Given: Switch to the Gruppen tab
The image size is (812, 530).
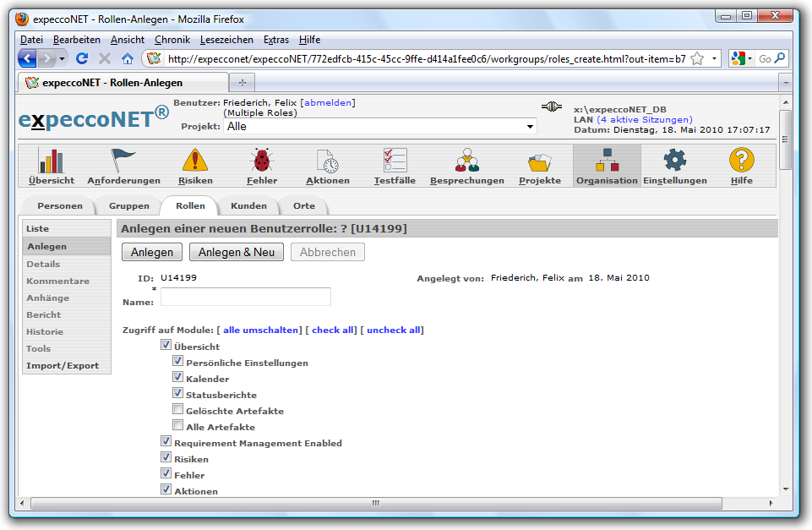Looking at the screenshot, I should (x=129, y=205).
